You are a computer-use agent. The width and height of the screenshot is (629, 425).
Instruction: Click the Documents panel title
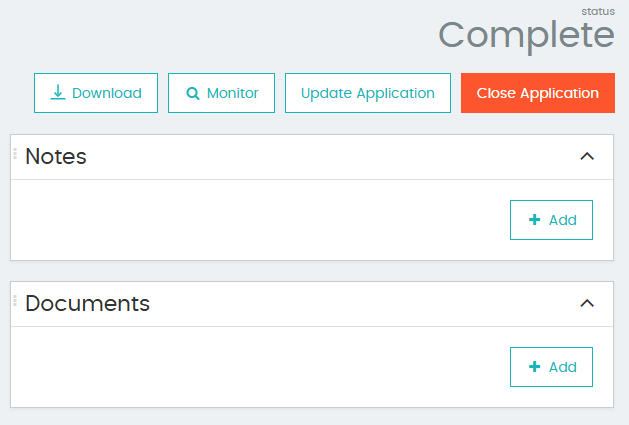87,304
